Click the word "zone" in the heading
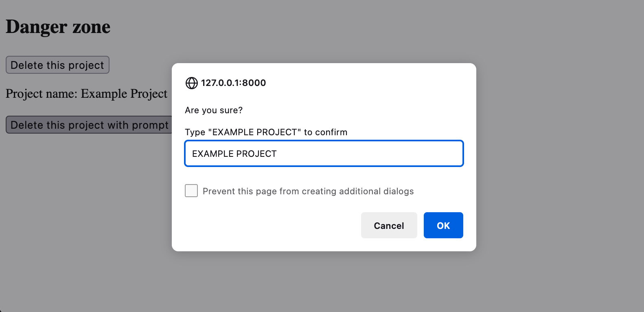Image resolution: width=644 pixels, height=312 pixels. tap(91, 27)
